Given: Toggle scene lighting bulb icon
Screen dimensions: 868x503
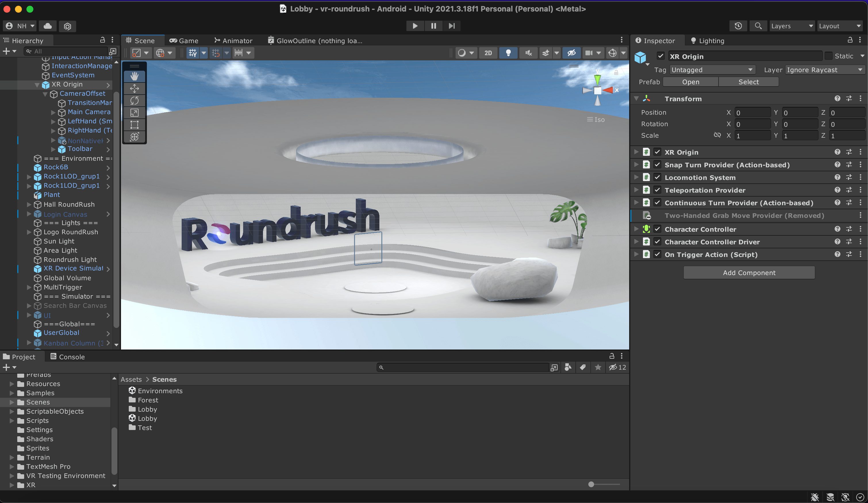Looking at the screenshot, I should 508,53.
